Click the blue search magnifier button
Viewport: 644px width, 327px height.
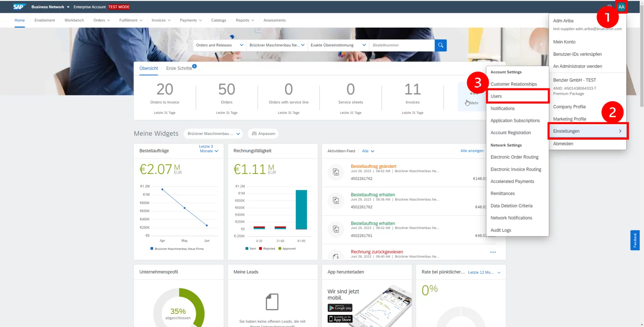point(440,45)
